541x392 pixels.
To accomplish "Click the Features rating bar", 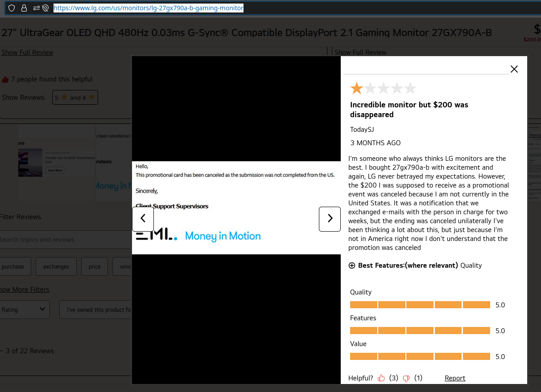I will pos(420,331).
